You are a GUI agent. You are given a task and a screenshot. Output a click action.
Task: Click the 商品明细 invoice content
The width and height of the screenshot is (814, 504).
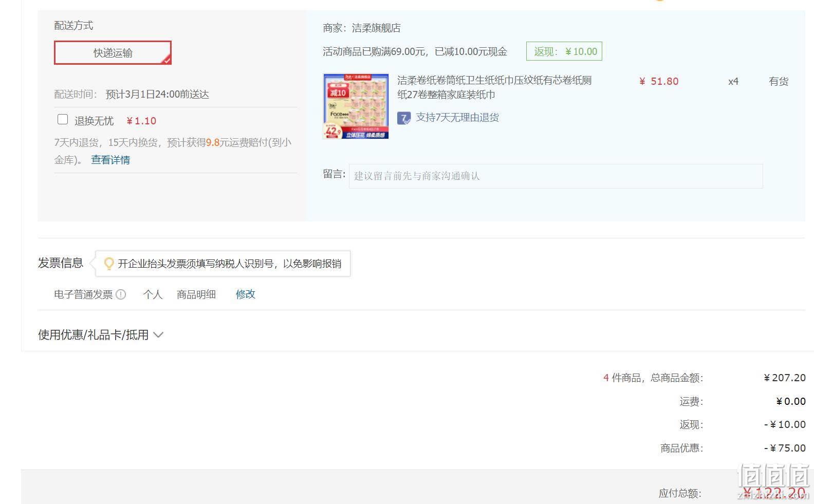click(196, 294)
